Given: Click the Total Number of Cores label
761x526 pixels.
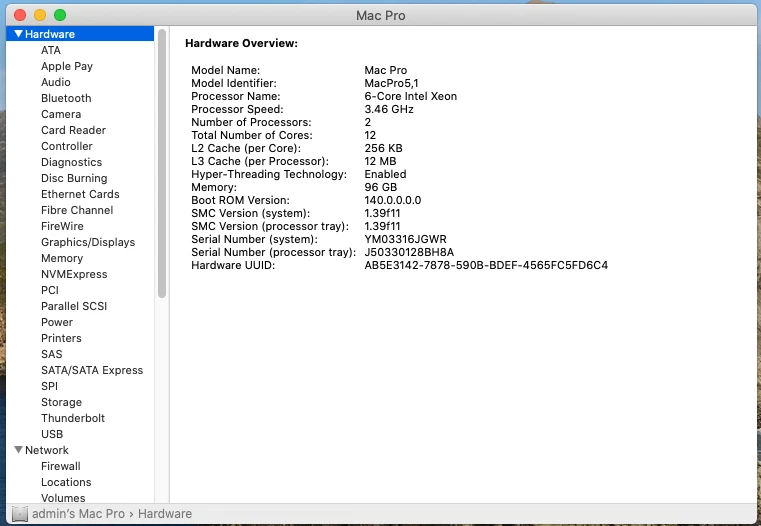Looking at the screenshot, I should click(x=252, y=135).
